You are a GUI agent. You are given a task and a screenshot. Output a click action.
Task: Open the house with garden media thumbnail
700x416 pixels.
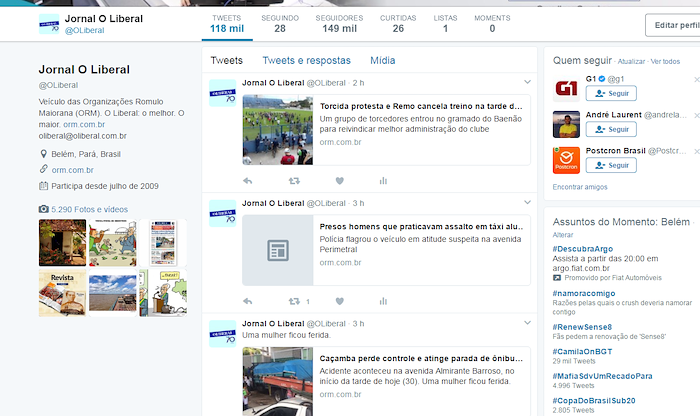coord(62,243)
